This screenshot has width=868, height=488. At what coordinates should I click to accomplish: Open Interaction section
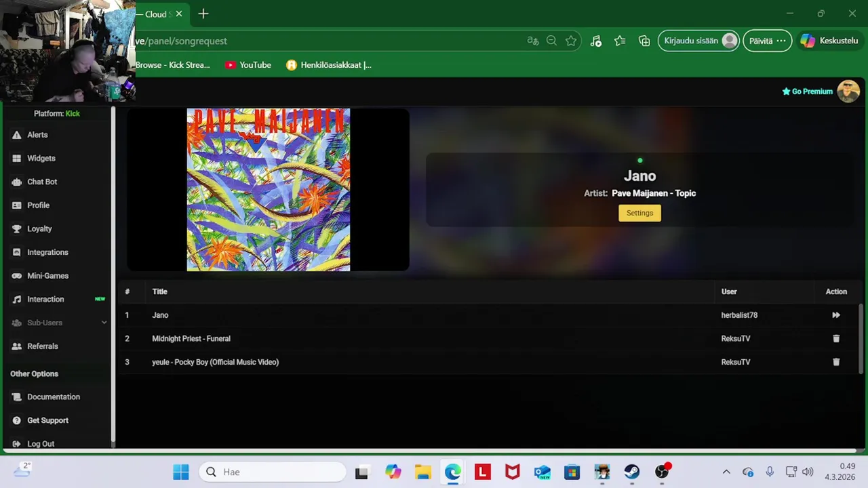coord(45,299)
